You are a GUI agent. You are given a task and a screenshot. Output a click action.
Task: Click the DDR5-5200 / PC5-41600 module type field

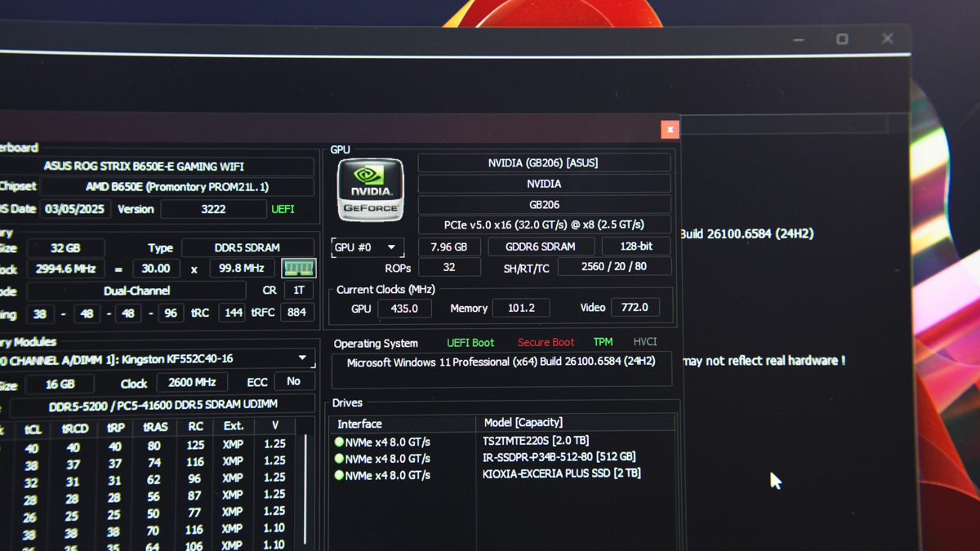point(163,404)
